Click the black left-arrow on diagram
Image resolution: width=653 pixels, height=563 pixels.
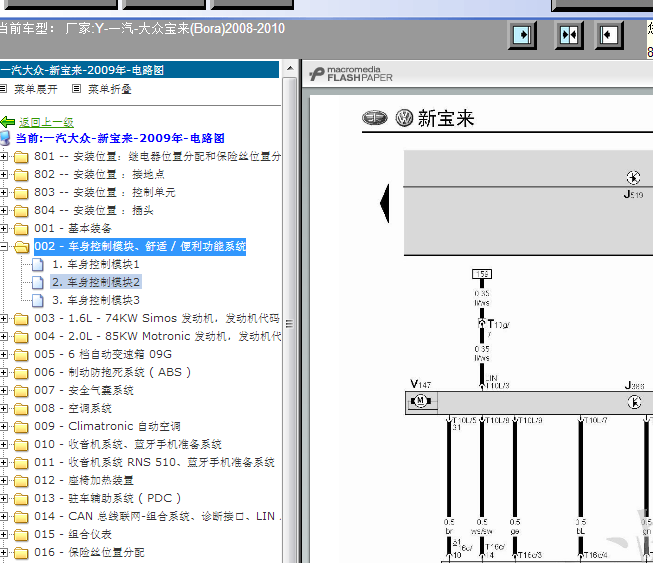pos(385,204)
